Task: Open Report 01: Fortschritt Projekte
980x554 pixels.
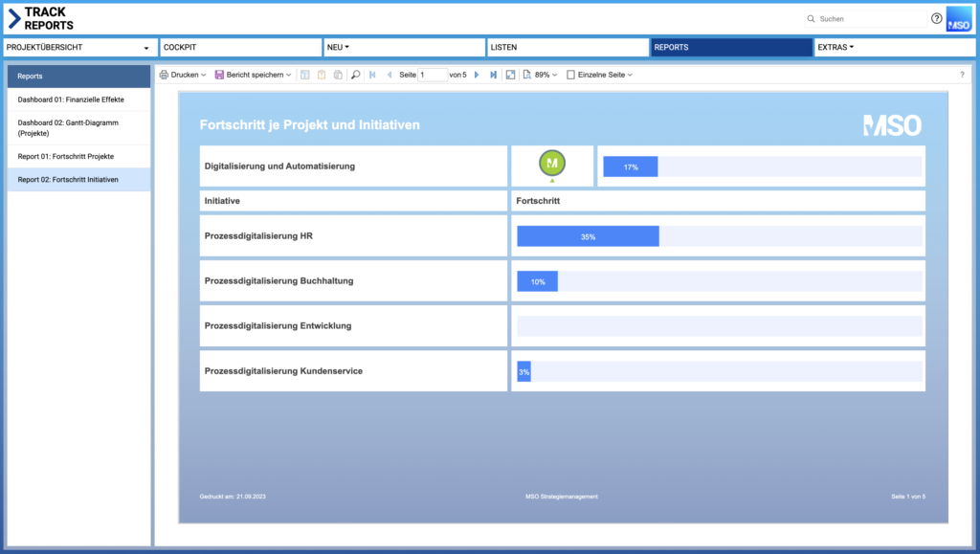Action: [66, 156]
